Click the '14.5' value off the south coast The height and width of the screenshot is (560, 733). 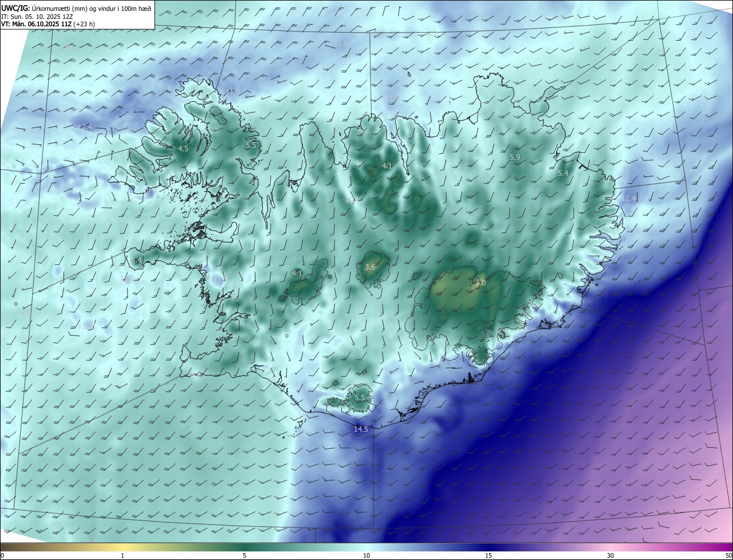(361, 429)
